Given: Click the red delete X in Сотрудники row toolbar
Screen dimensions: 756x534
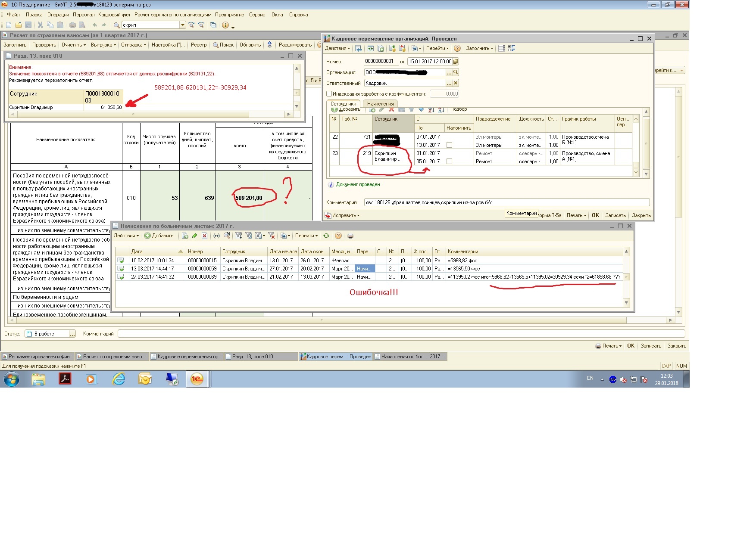Looking at the screenshot, I should 391,109.
